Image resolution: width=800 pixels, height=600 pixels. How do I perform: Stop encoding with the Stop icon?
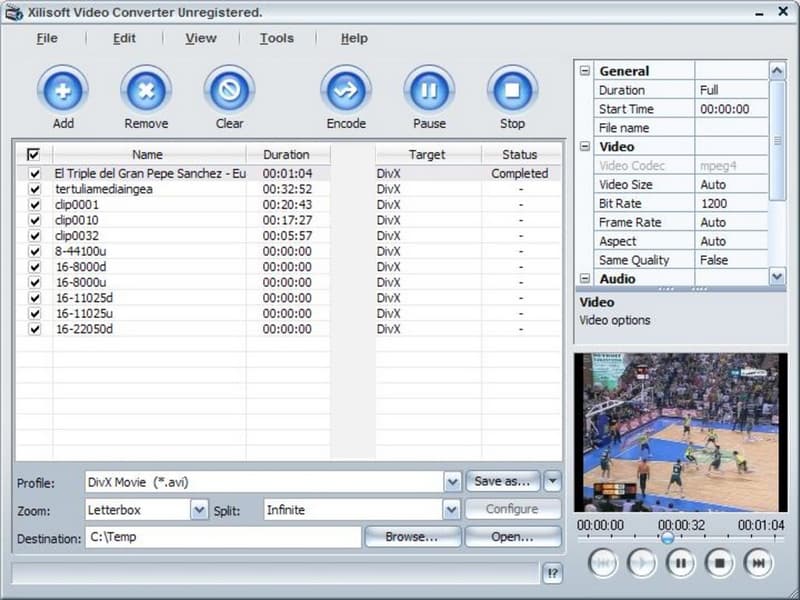(x=512, y=90)
